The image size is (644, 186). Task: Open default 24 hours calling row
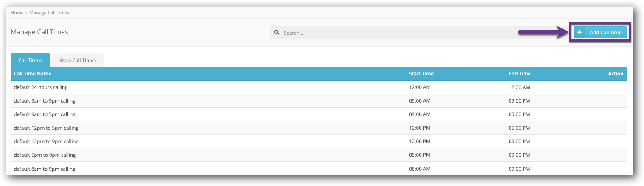coord(41,87)
